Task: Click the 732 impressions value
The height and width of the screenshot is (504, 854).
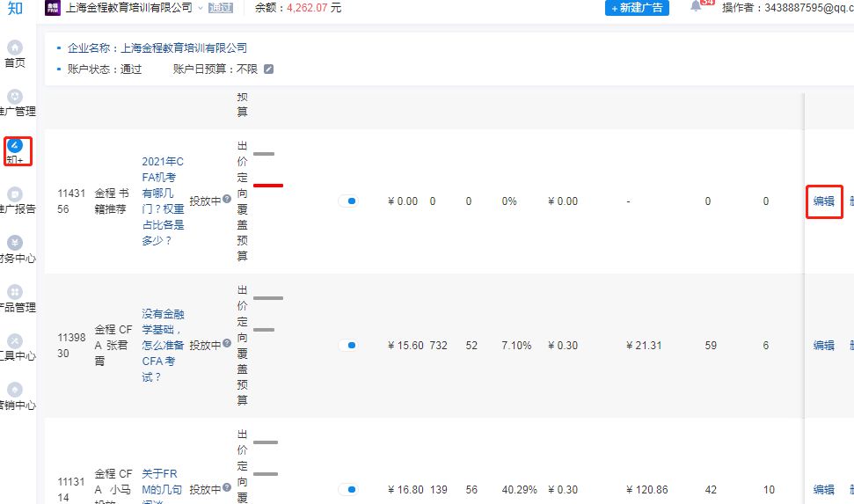Action: tap(439, 346)
